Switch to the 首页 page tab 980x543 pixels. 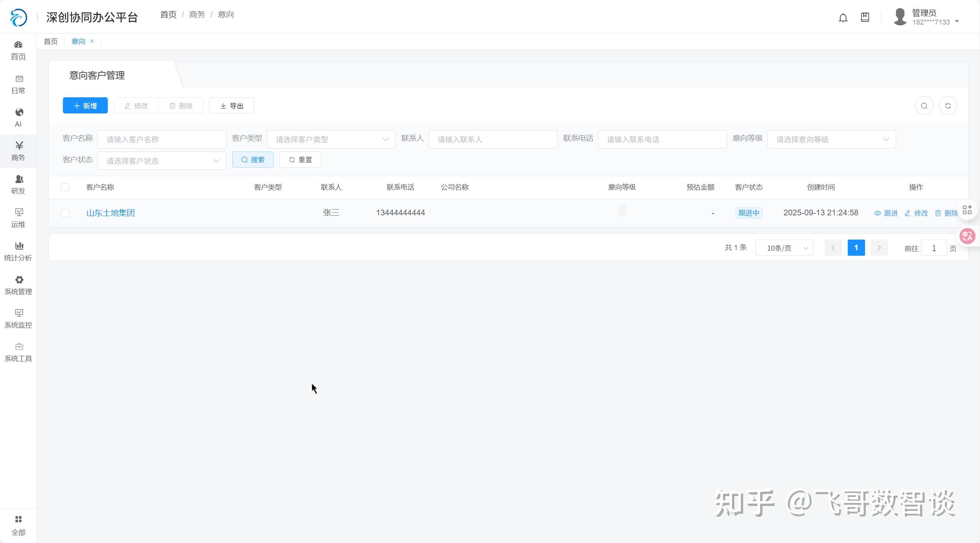click(51, 42)
